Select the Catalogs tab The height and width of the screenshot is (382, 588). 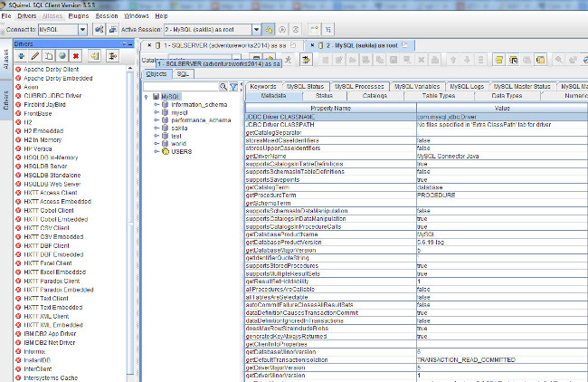(375, 96)
